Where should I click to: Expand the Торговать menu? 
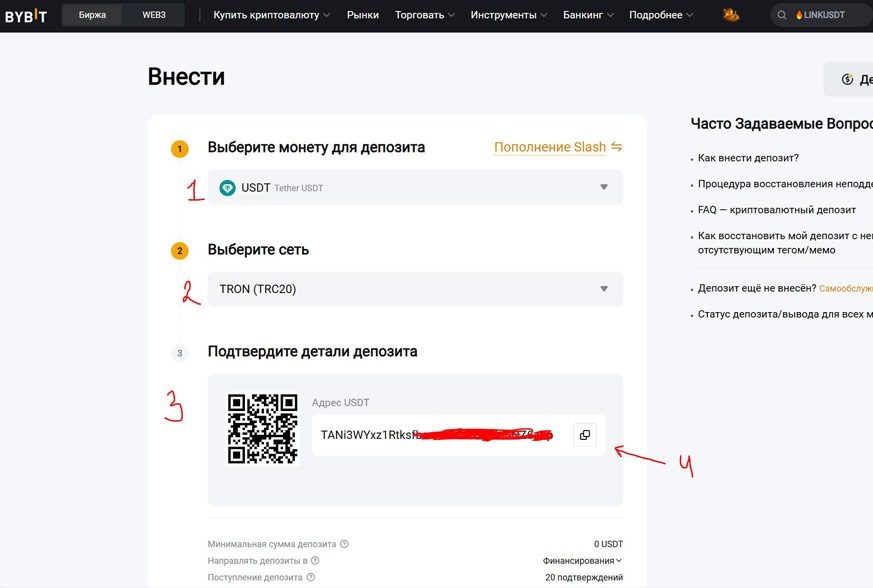point(425,15)
